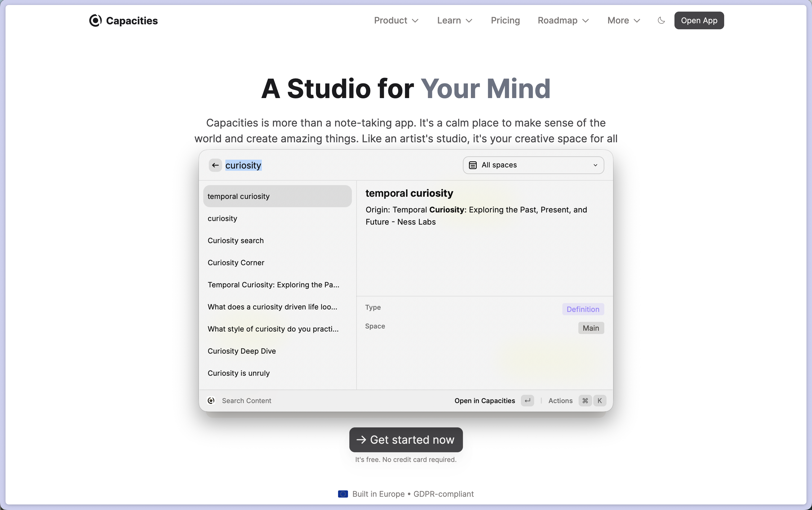Viewport: 812px width, 510px height.
Task: Expand the Learn dropdown menu
Action: (454, 20)
